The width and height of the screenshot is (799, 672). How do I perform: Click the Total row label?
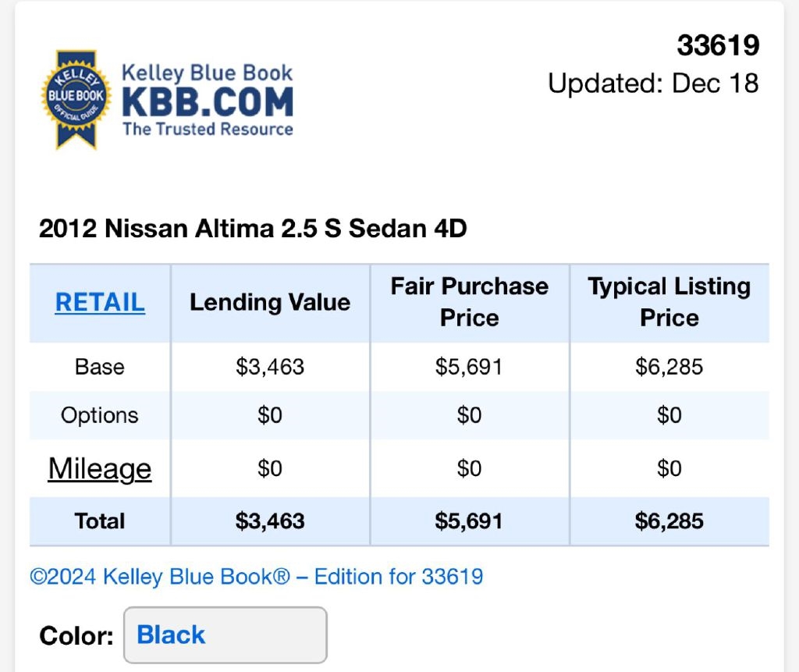click(100, 521)
